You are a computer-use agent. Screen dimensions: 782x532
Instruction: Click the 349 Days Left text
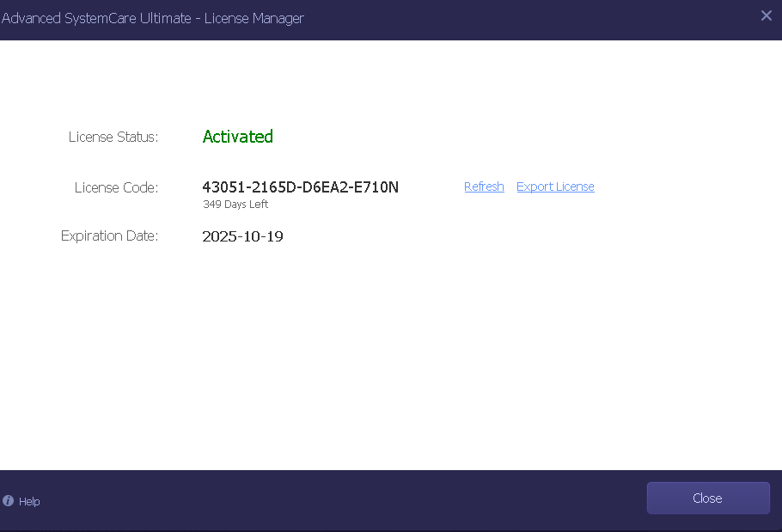click(x=235, y=205)
